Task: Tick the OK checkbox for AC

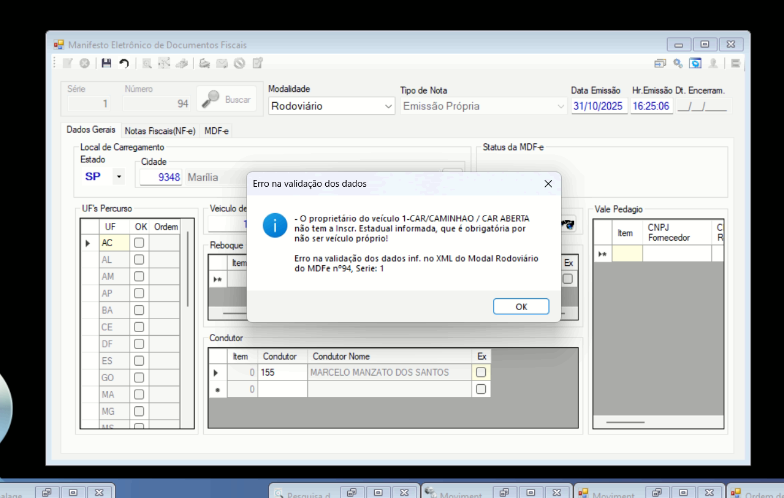Action: pos(139,242)
